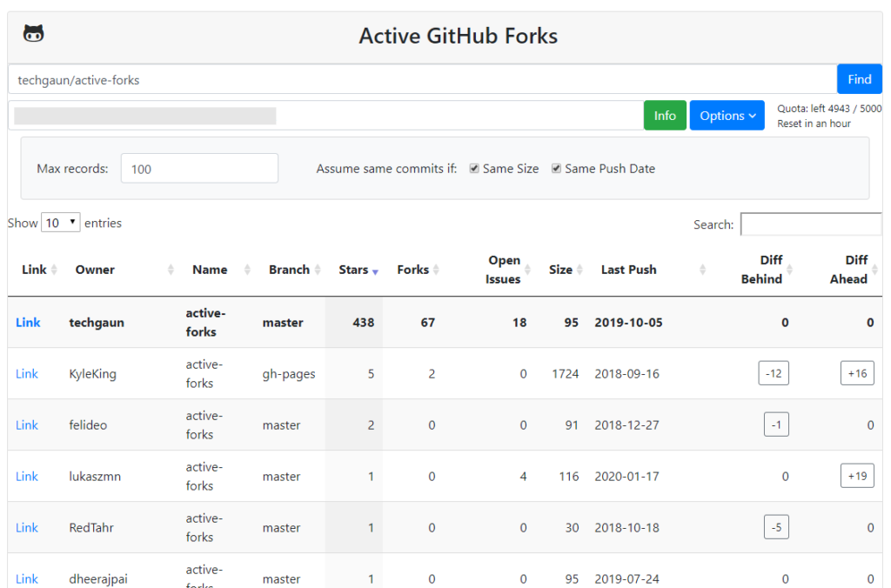Sort by Forks column sort icon
This screenshot has height=588, width=891.
pos(436,270)
